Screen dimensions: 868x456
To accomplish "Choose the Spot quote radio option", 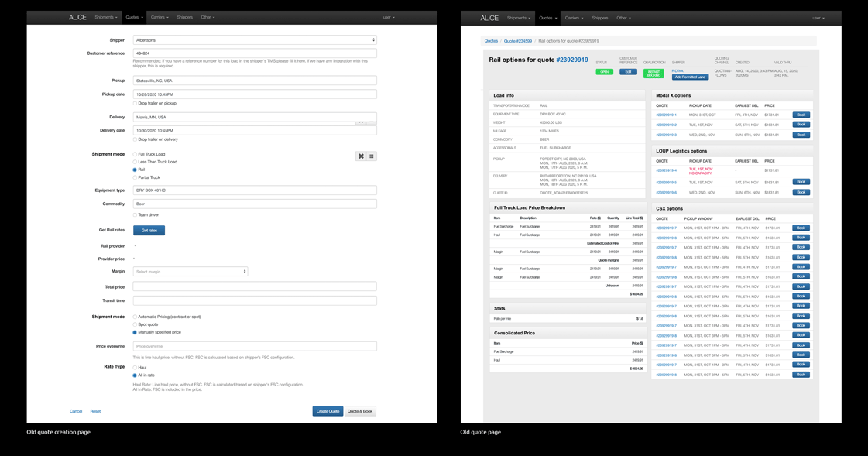I will tap(135, 325).
